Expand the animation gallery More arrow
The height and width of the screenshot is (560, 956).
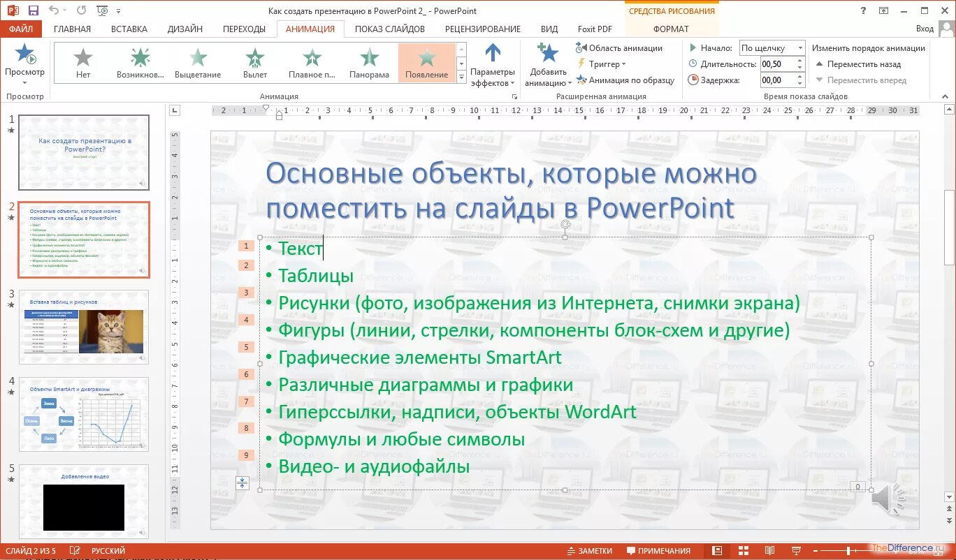pos(461,78)
